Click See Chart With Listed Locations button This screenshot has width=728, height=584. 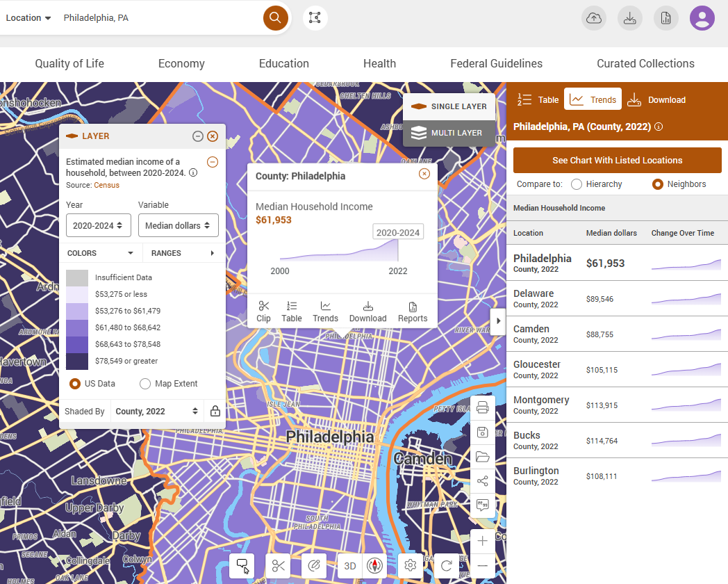tap(617, 161)
